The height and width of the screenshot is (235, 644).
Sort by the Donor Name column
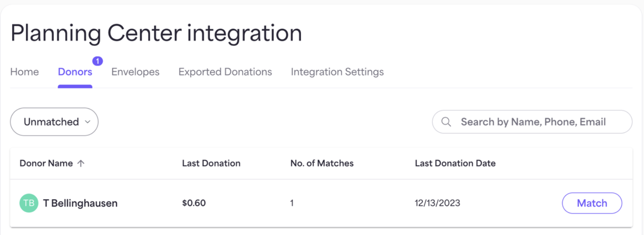[x=46, y=163]
